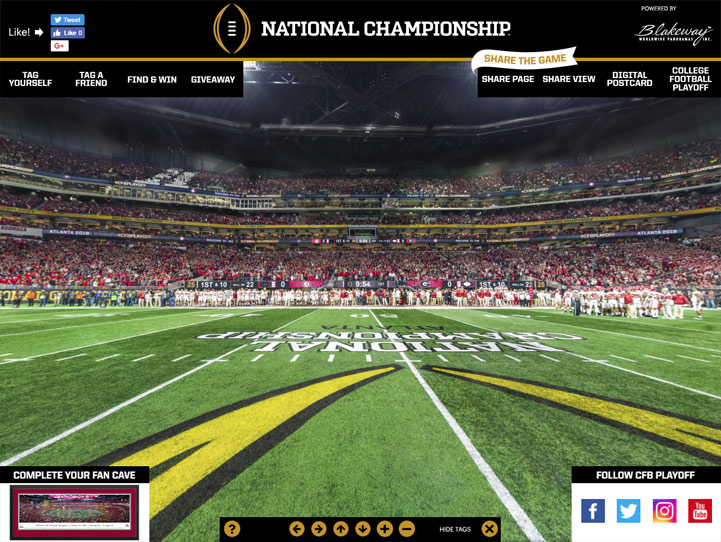Toggle Hide Tags X button

point(489,529)
